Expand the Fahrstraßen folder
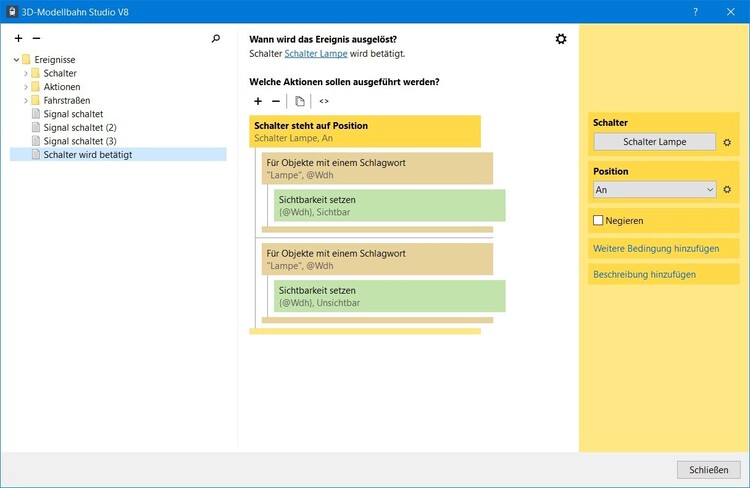Image resolution: width=750 pixels, height=488 pixels. coord(26,101)
